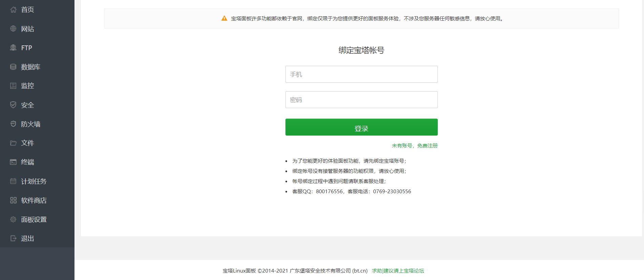This screenshot has width=644, height=280.
Task: Click the home icon in the sidebar
Action: click(13, 9)
